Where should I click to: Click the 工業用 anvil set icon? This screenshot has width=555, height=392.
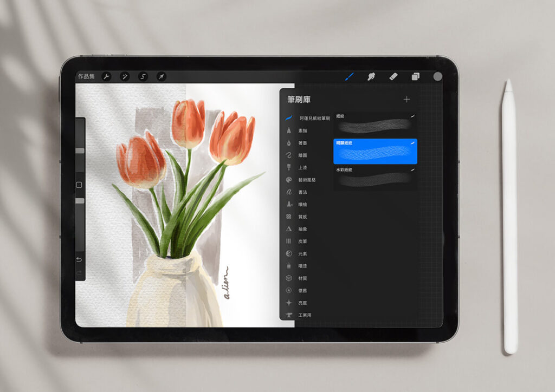point(289,315)
